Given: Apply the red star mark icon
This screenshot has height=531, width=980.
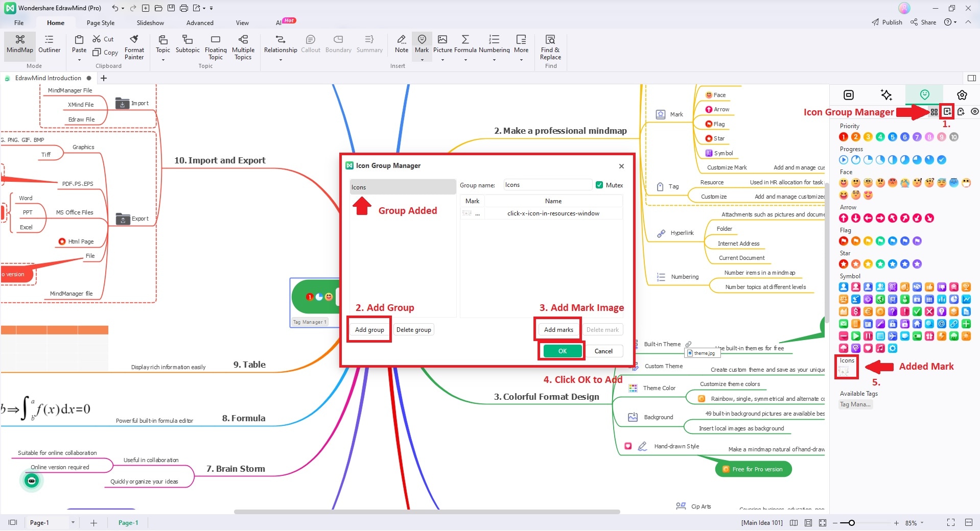Looking at the screenshot, I should [844, 264].
